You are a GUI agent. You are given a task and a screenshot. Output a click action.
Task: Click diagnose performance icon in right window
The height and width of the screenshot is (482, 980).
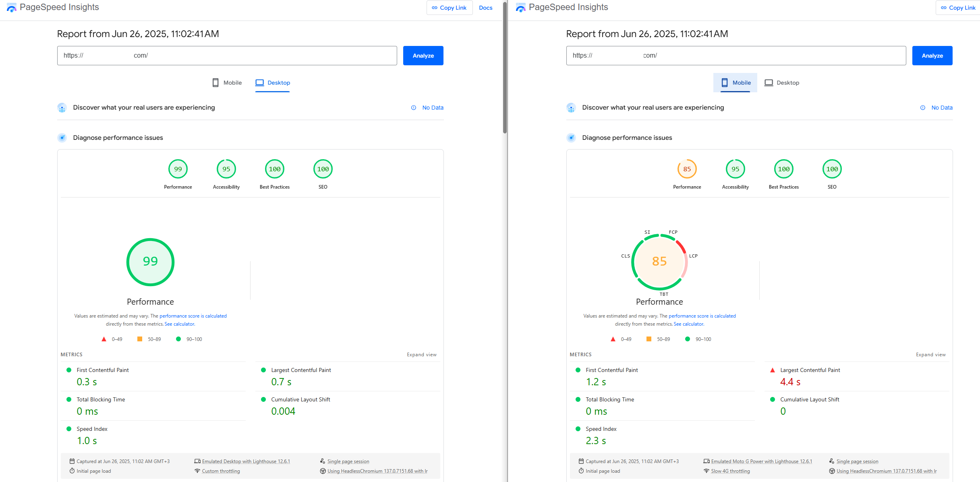pyautogui.click(x=571, y=138)
